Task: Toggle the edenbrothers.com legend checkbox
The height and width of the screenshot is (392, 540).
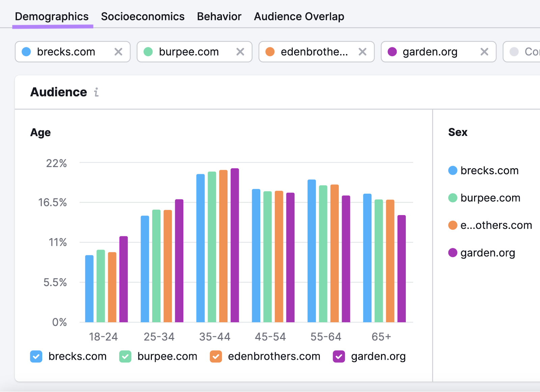Action: pyautogui.click(x=216, y=357)
